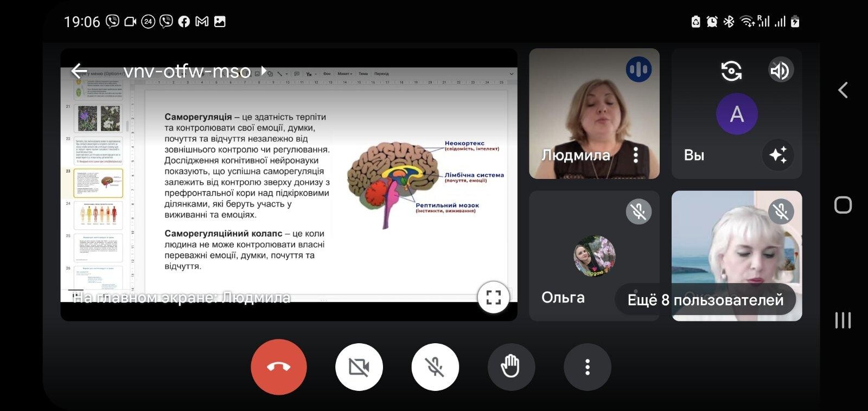
Task: Tap Людмила's blue audio indicator icon
Action: [x=639, y=69]
